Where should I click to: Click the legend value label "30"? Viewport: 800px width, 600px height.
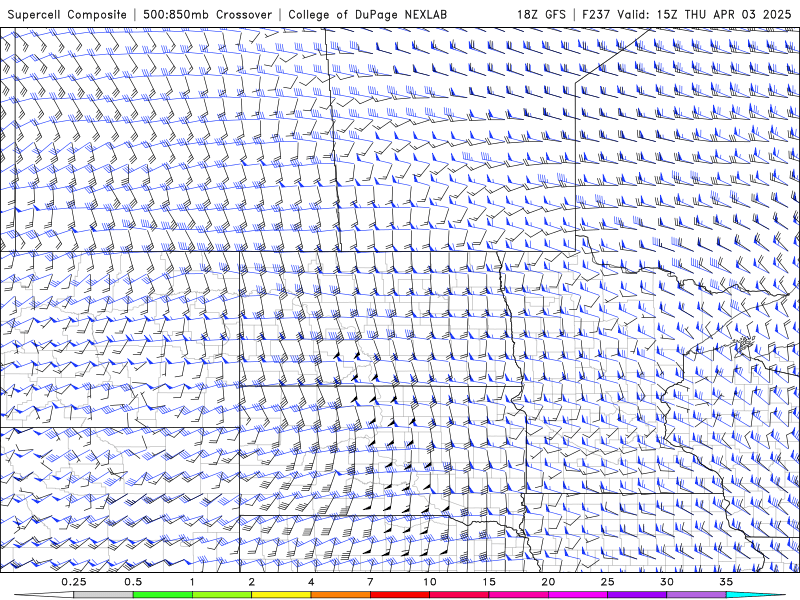(667, 582)
